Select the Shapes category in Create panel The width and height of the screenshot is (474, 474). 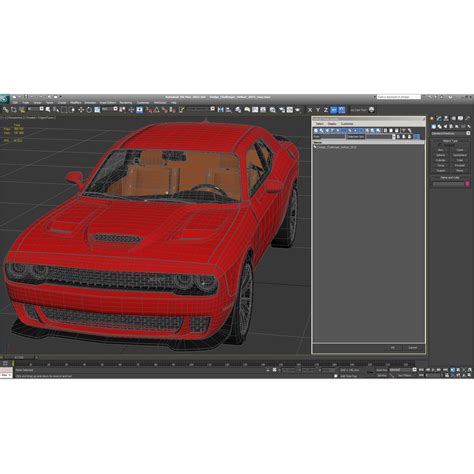click(x=440, y=126)
